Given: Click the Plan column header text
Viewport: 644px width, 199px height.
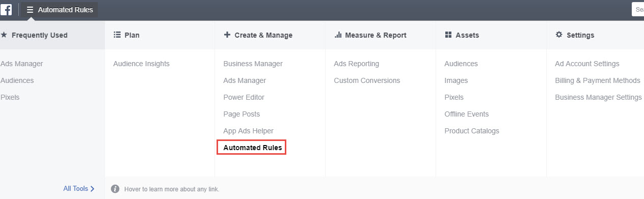Looking at the screenshot, I should 132,35.
